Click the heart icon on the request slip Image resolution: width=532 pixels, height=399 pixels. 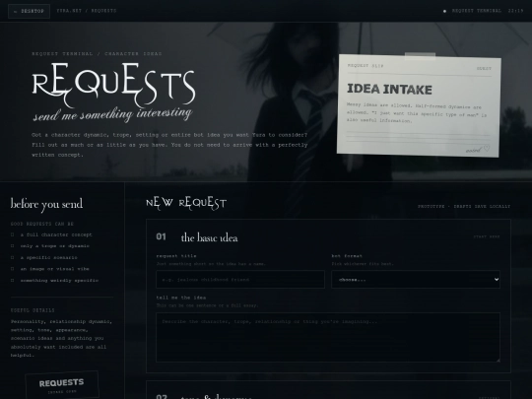tap(487, 148)
